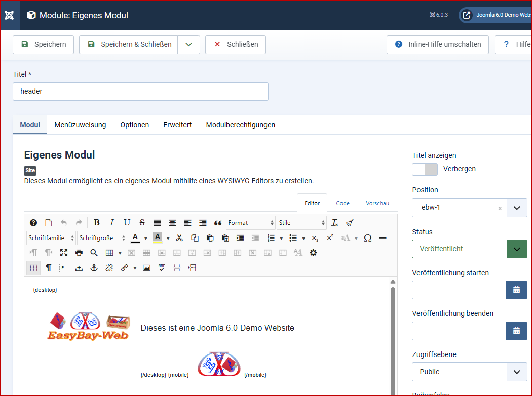Toggle visual guidelines with the grid icon

[x=33, y=268]
